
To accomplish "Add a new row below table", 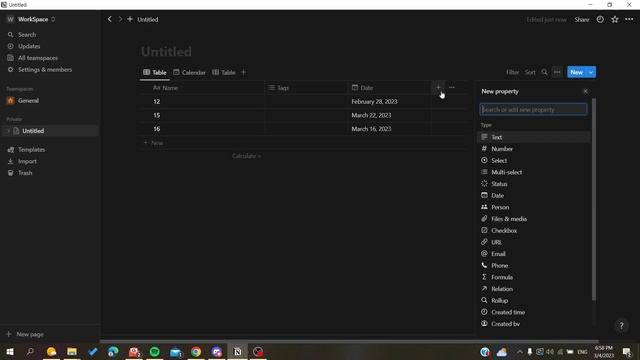I will pos(153,143).
